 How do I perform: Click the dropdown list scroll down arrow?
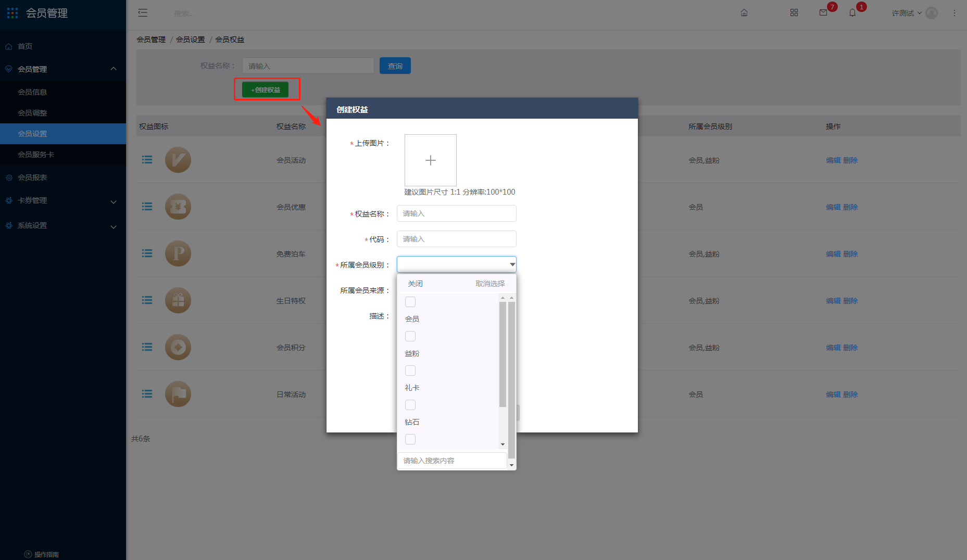(x=503, y=444)
